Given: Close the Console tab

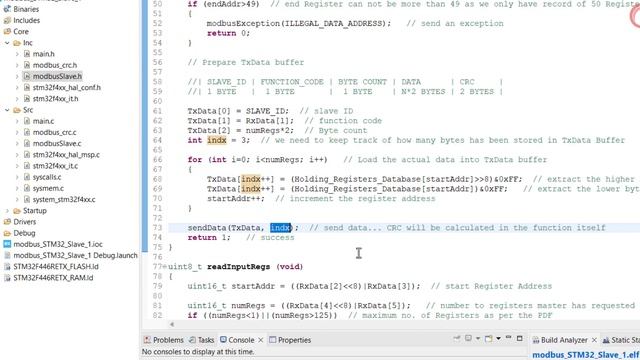Looking at the screenshot, I should click(260, 340).
